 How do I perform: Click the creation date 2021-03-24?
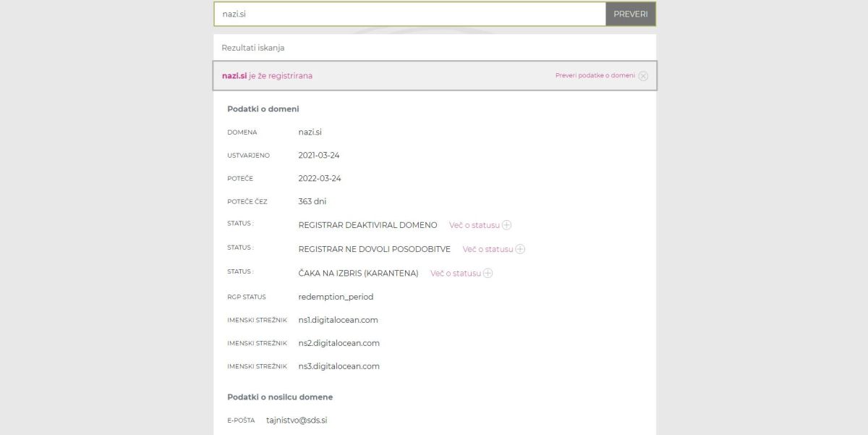(x=319, y=155)
